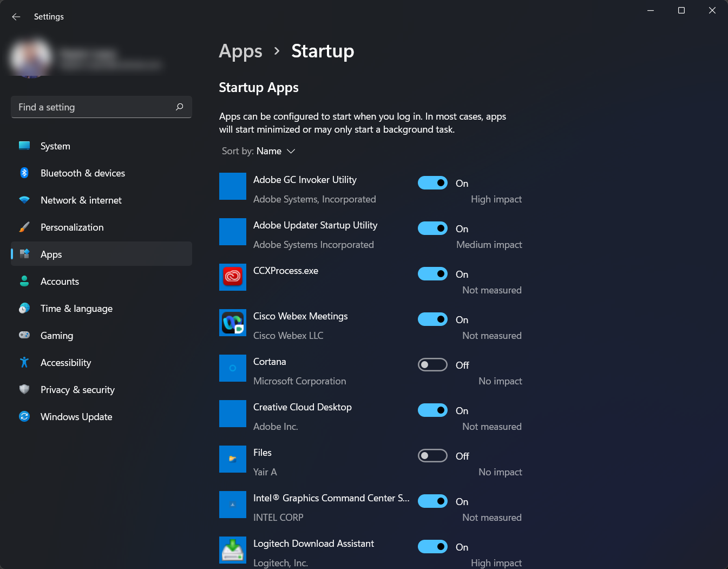
Task: Minimize the Settings window
Action: point(651,10)
